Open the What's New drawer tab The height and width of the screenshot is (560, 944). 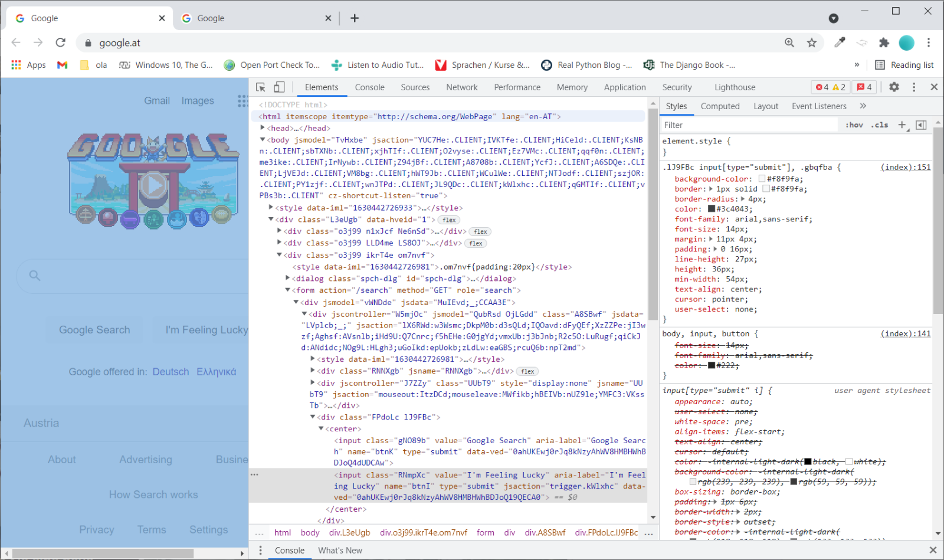click(340, 550)
